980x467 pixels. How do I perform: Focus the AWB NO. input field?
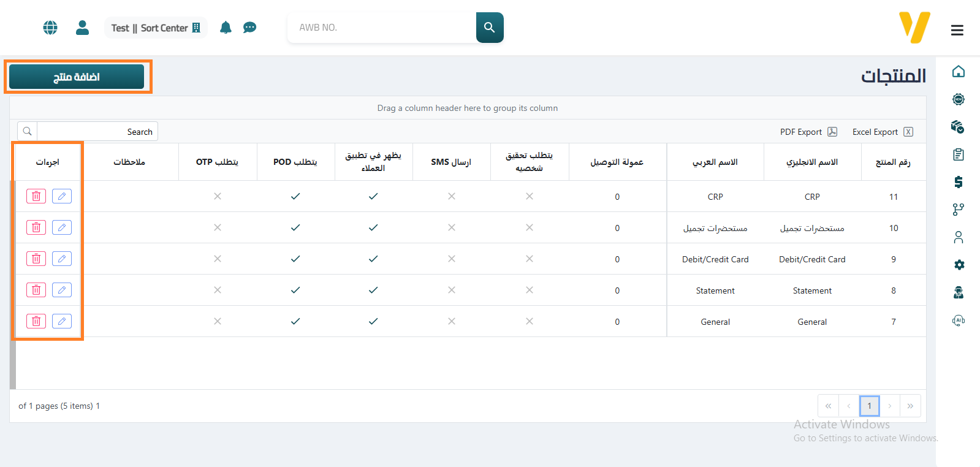(382, 28)
